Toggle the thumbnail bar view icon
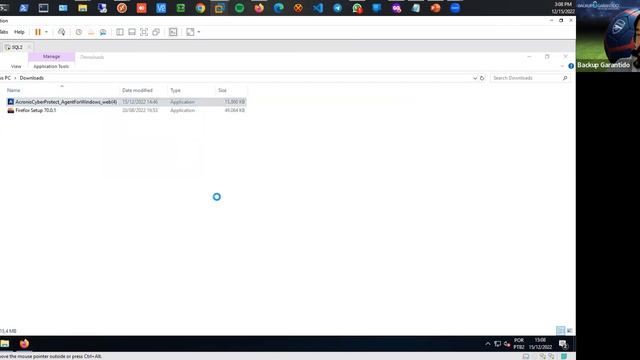The height and width of the screenshot is (360, 640). [132, 32]
